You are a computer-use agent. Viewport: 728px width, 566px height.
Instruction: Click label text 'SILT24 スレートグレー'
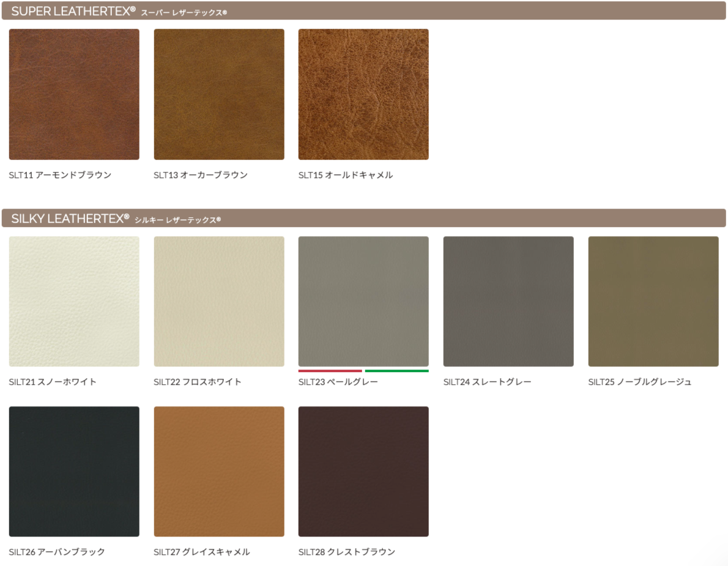(x=487, y=382)
